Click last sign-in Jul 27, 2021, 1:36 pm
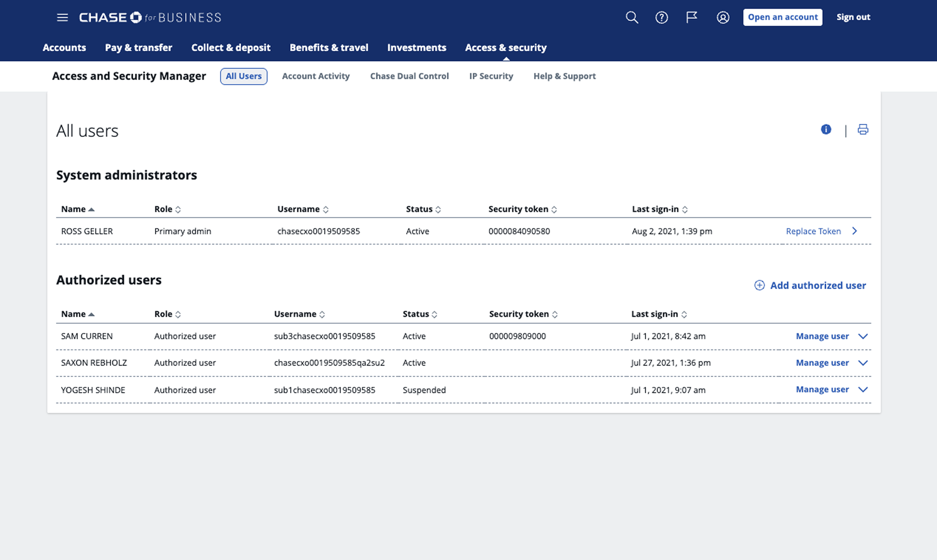This screenshot has width=937, height=560. click(671, 363)
